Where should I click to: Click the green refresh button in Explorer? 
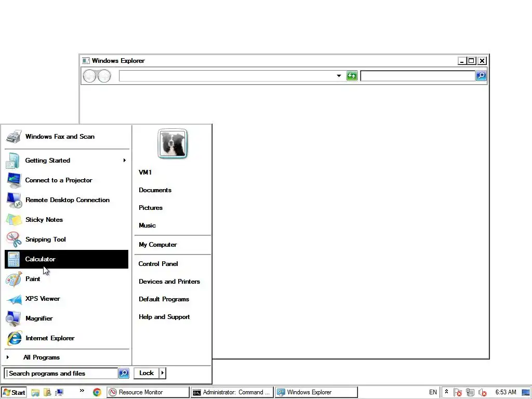(x=352, y=76)
